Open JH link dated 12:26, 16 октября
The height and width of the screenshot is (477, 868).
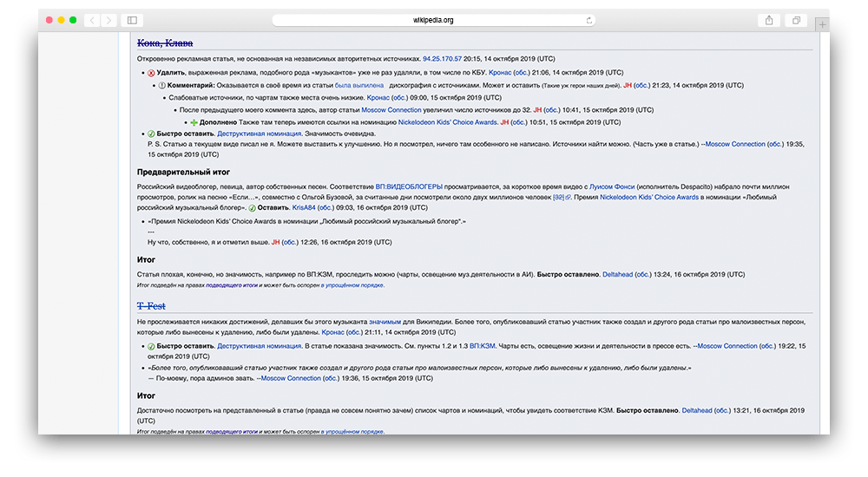click(275, 242)
